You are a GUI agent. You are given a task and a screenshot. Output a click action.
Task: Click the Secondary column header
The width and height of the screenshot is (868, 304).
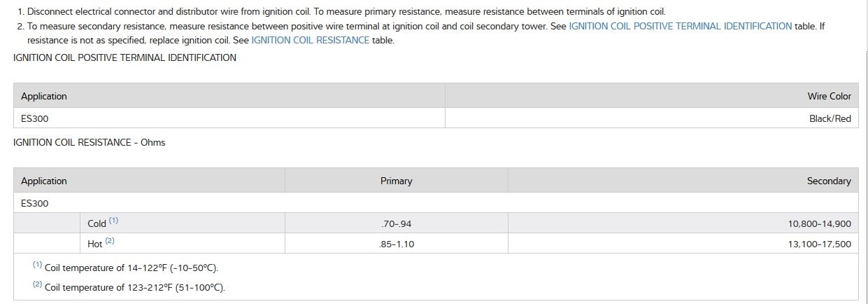828,181
